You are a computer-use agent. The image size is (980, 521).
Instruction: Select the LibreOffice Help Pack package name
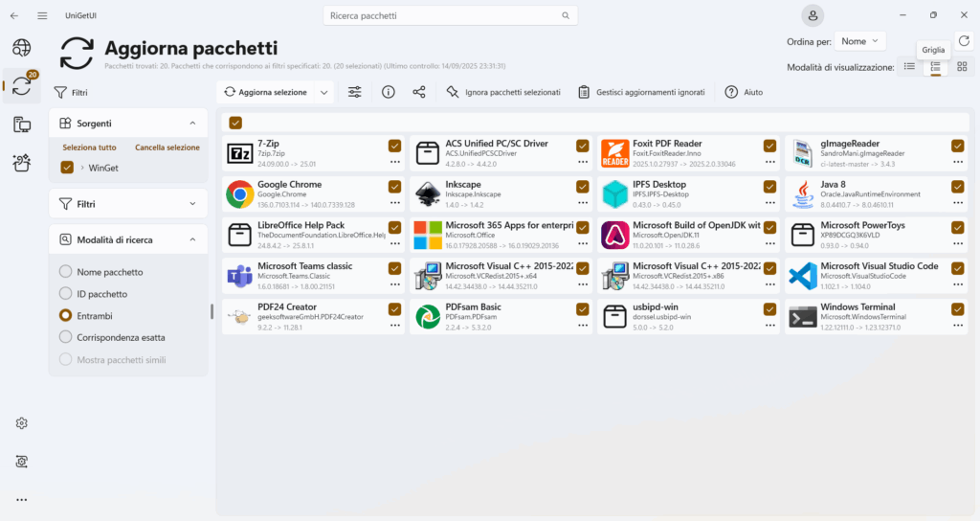(301, 225)
